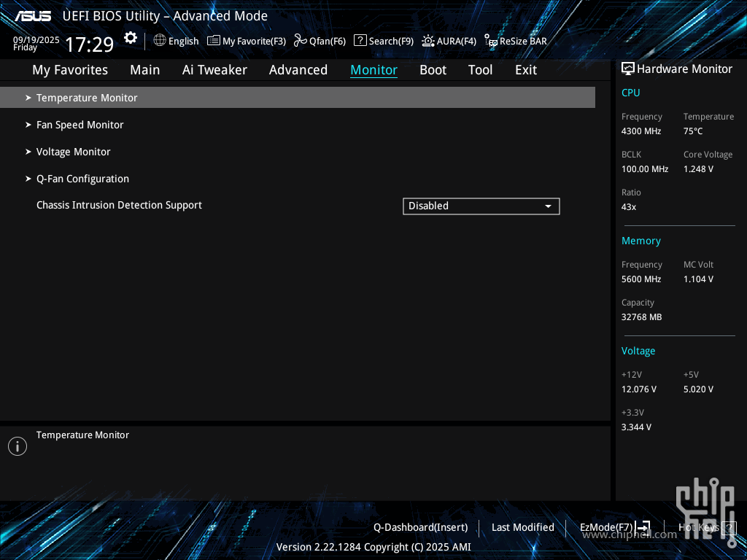The width and height of the screenshot is (747, 560).
Task: Click the Hardware Monitor display icon
Action: pyautogui.click(x=628, y=69)
